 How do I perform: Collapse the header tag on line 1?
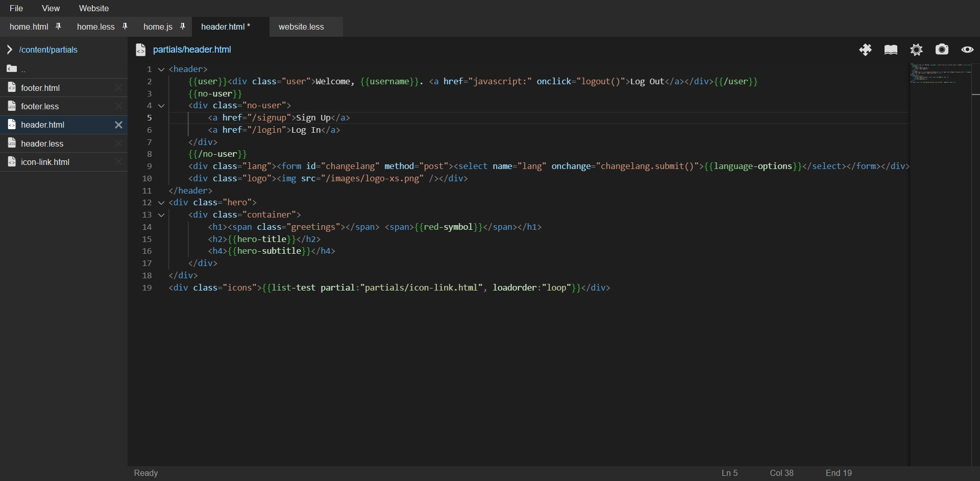coord(161,69)
